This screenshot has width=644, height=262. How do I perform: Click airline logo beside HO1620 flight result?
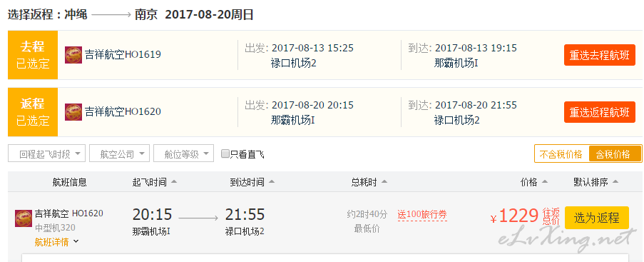tap(24, 218)
